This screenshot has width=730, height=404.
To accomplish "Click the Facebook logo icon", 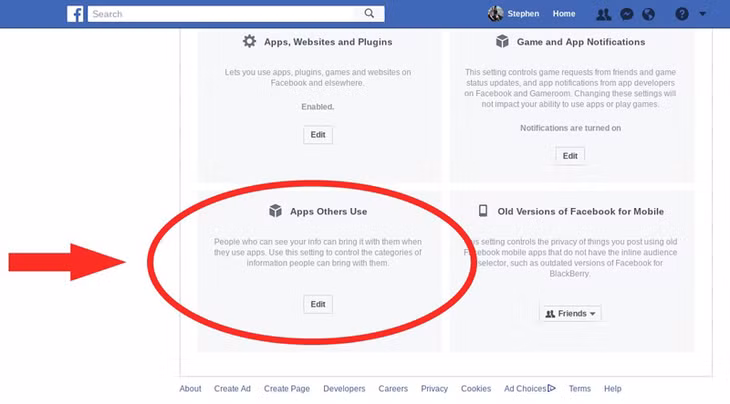I will coord(75,14).
